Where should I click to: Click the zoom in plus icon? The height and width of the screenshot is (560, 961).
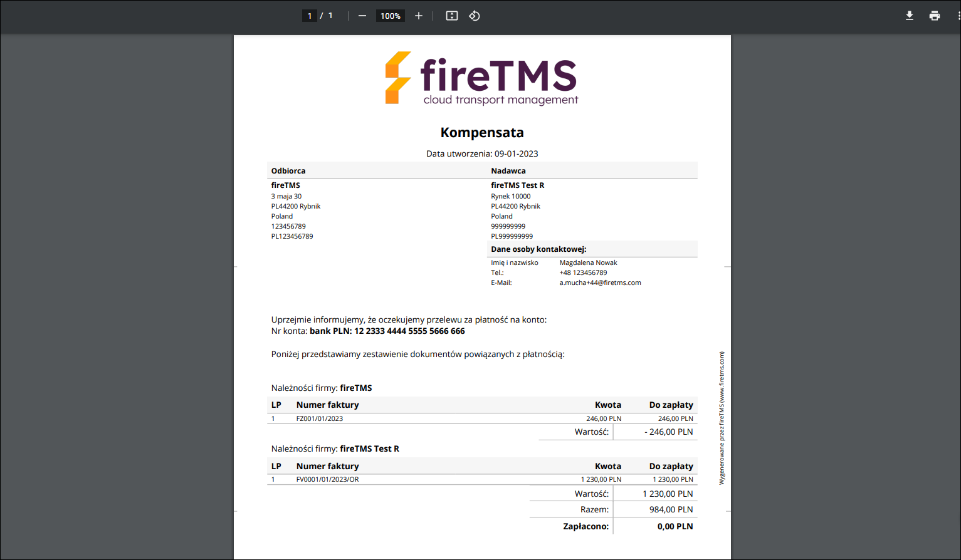point(419,16)
